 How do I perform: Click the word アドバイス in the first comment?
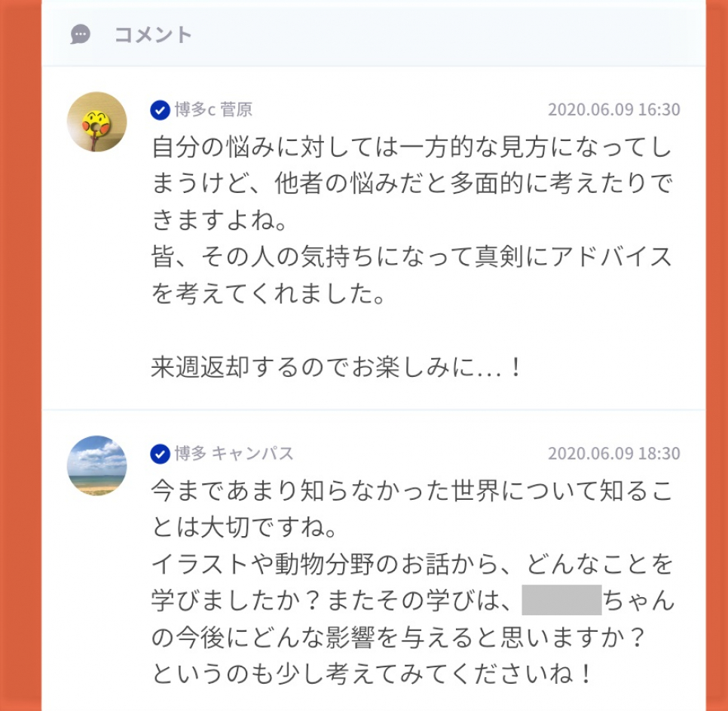click(x=611, y=257)
